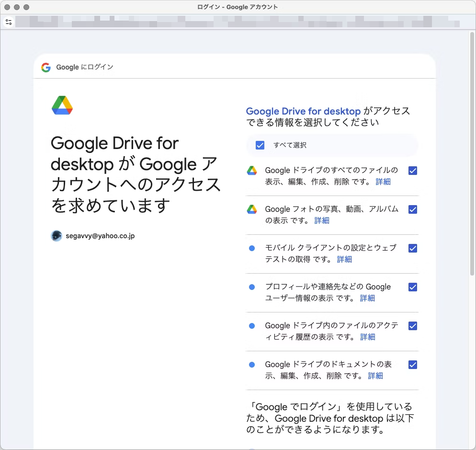Screen dimensions: 476x450
Task: Open 詳細 link for Drive all files permission
Action: 383,182
